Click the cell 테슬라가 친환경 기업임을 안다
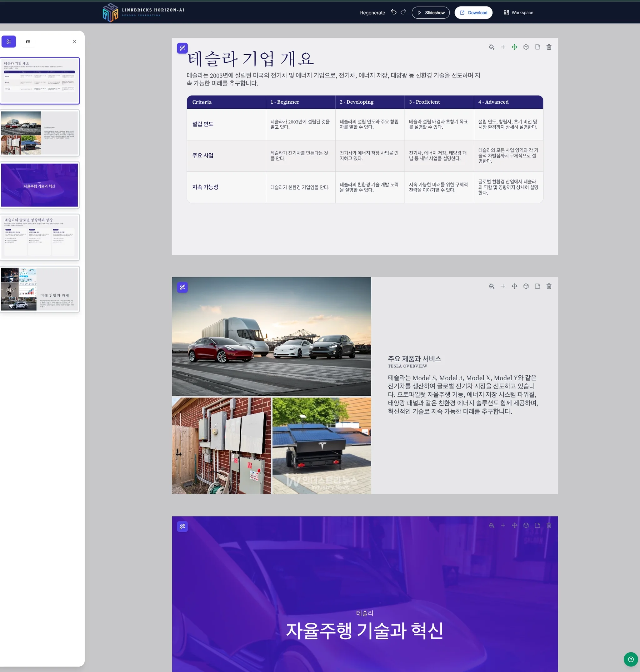 tap(300, 187)
